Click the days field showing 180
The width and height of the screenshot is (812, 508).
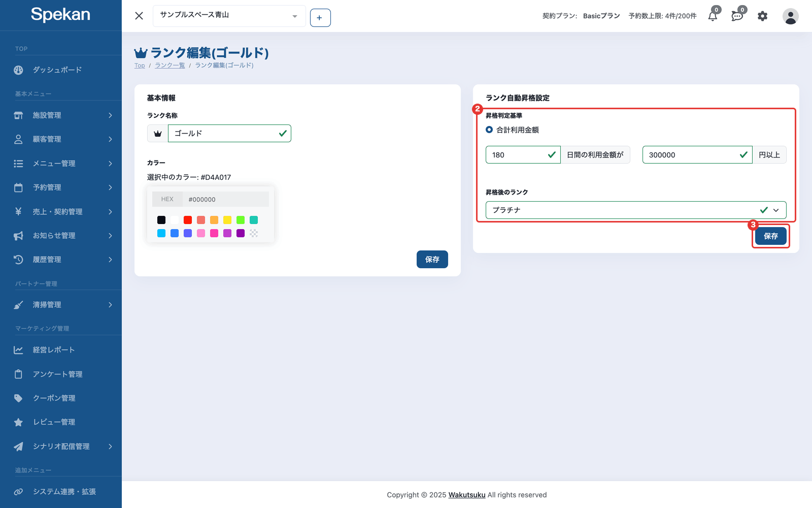coord(523,155)
